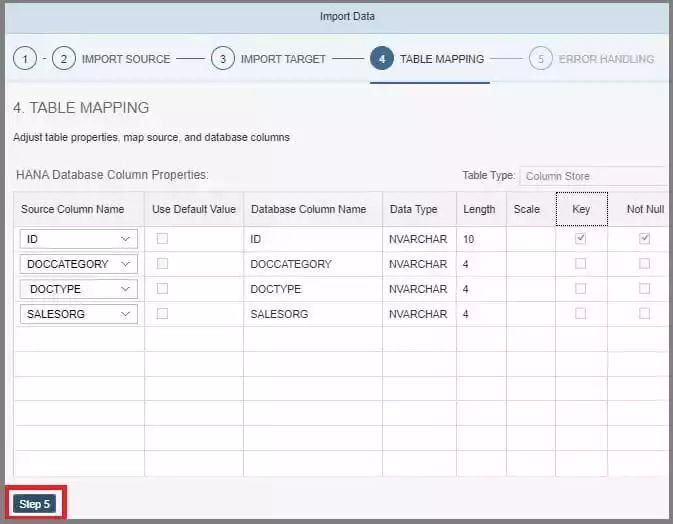The width and height of the screenshot is (673, 524).
Task: Click length value 4 in DOCCATEGORY row
Action: coord(466,264)
